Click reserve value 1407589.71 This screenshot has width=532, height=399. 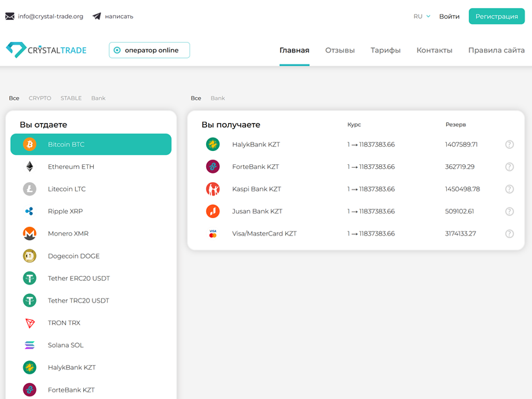pyautogui.click(x=462, y=144)
